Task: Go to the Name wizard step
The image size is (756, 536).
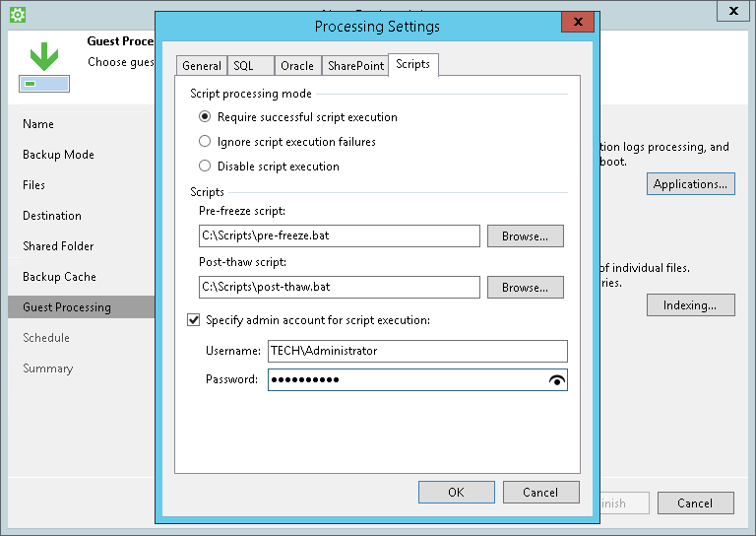Action: click(38, 124)
